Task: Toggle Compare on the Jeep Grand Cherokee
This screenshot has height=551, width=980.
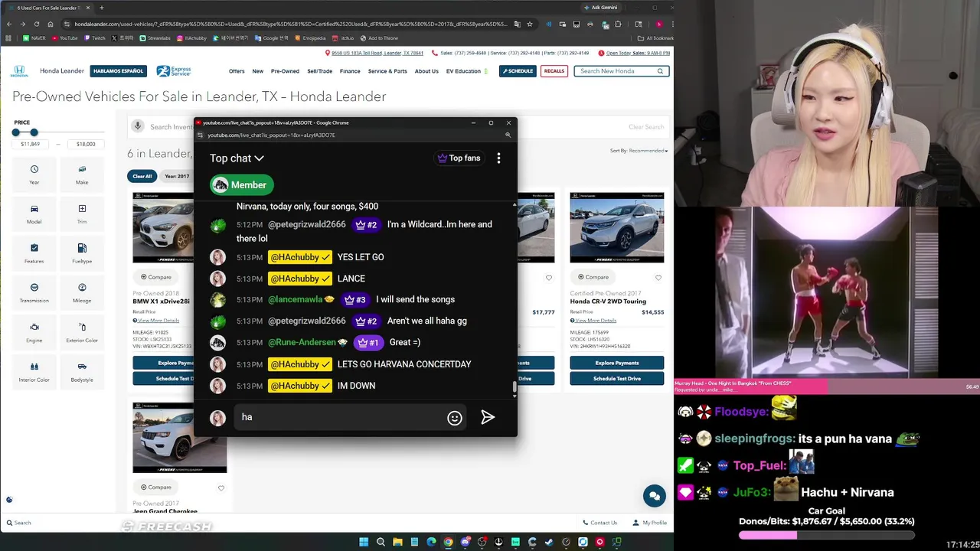Action: (155, 487)
